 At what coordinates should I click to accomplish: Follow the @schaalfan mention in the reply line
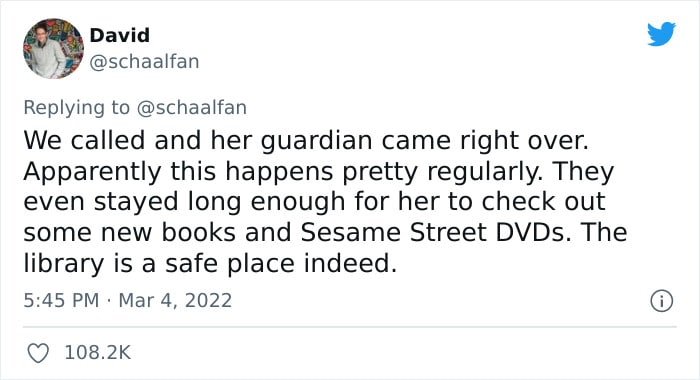(x=192, y=108)
